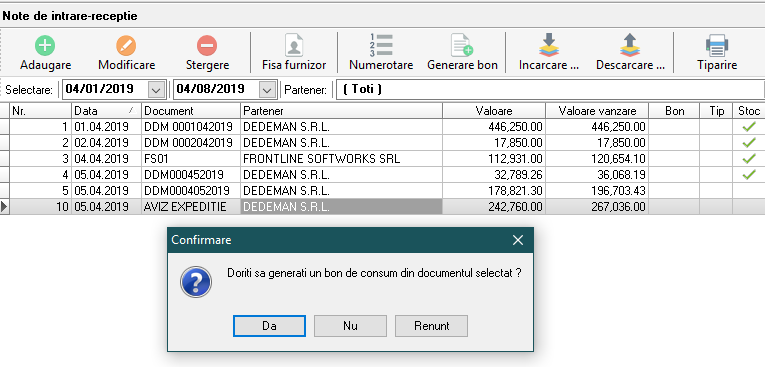Screen dimensions: 765x367
Task: Click date 01.04.2019 cell
Action: 106,127
